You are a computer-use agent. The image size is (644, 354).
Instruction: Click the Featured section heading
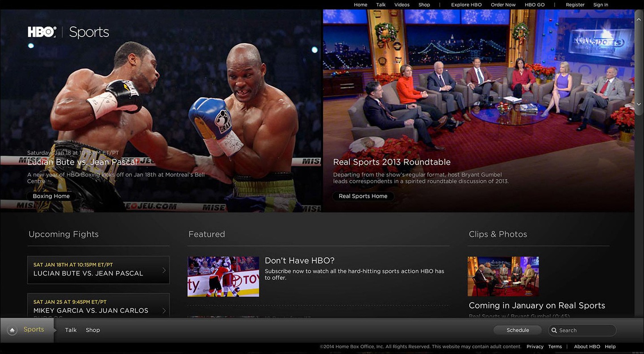tap(207, 234)
